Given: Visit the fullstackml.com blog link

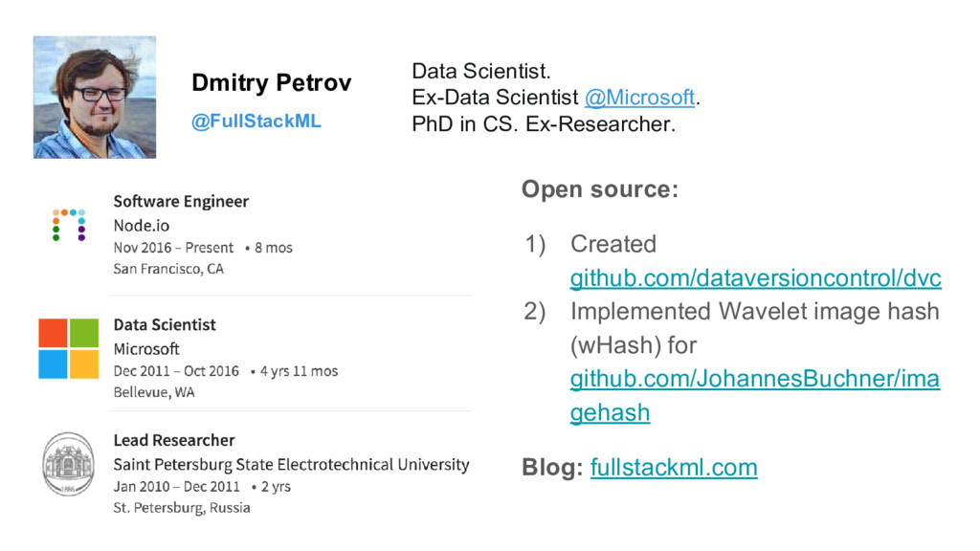Looking at the screenshot, I should pos(674,467).
